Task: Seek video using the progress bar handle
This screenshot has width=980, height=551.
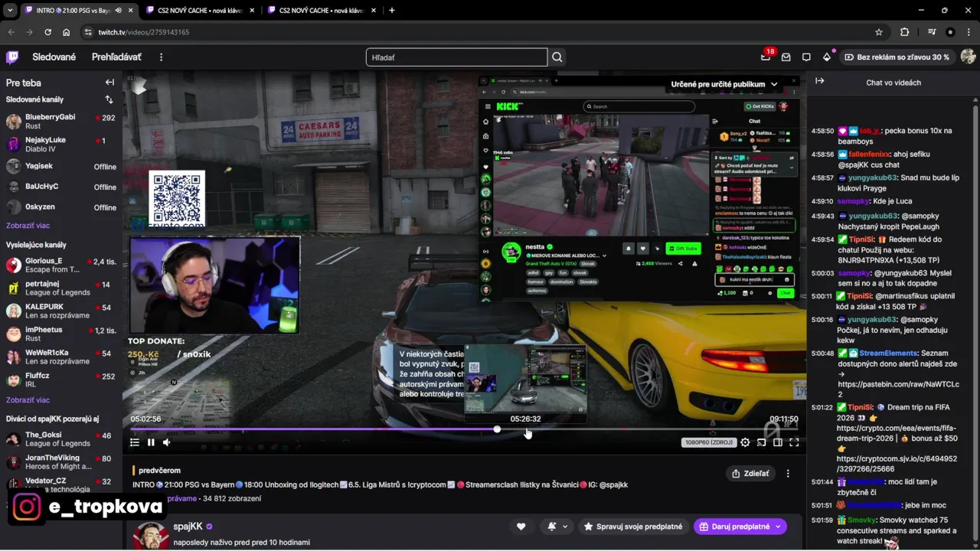Action: pyautogui.click(x=497, y=429)
